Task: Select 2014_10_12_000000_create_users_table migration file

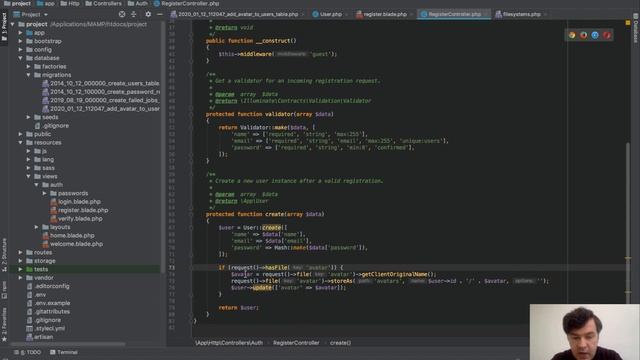Action: pos(101,83)
